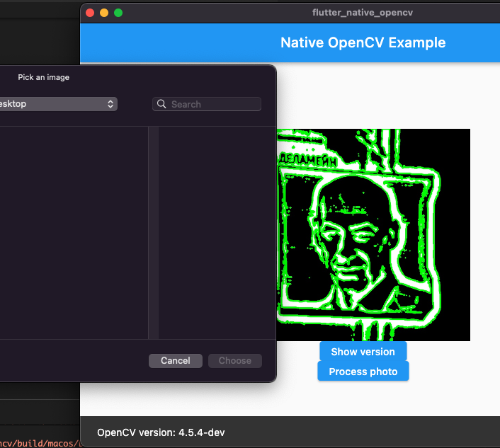Click the flutter_native_opencv window title bar

(362, 13)
